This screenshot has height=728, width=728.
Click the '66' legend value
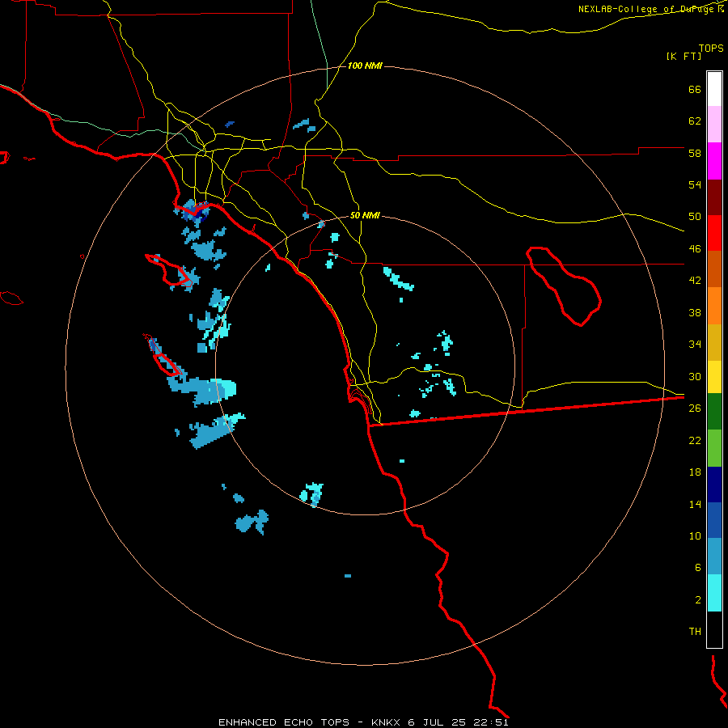point(695,89)
